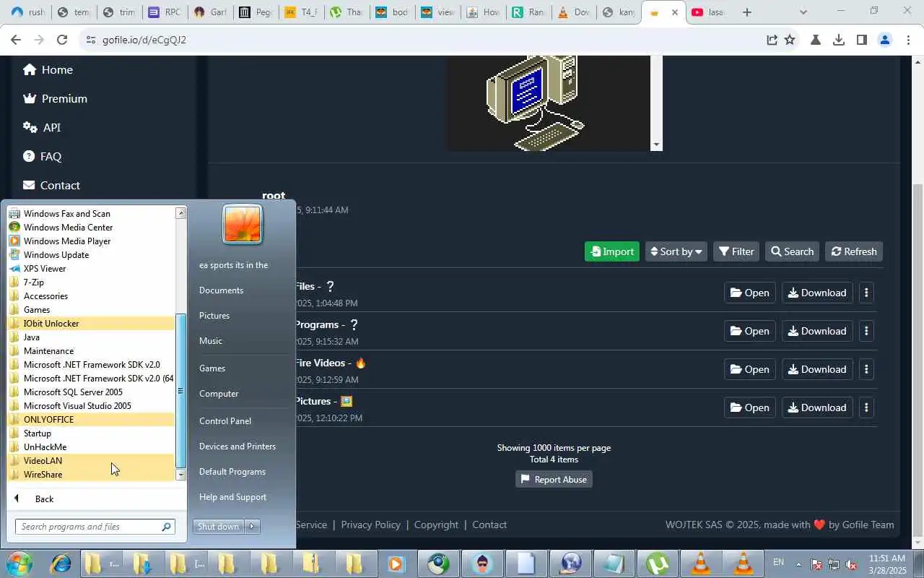
Task: Expand the ONLYOFFICE folder
Action: click(91, 420)
